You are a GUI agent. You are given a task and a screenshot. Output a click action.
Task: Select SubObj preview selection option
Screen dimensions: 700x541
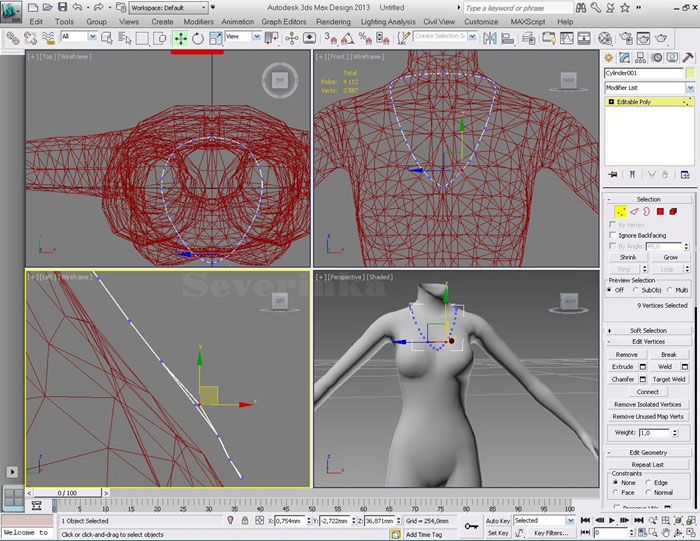(638, 290)
